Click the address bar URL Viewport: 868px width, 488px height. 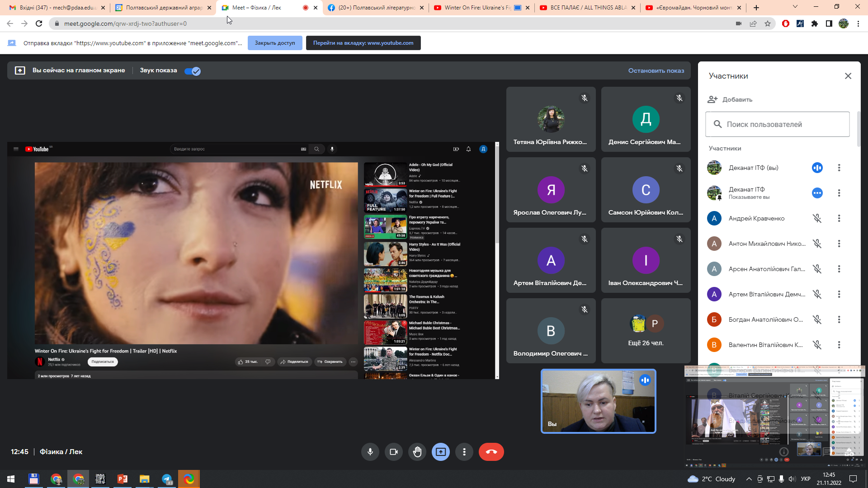click(125, 23)
